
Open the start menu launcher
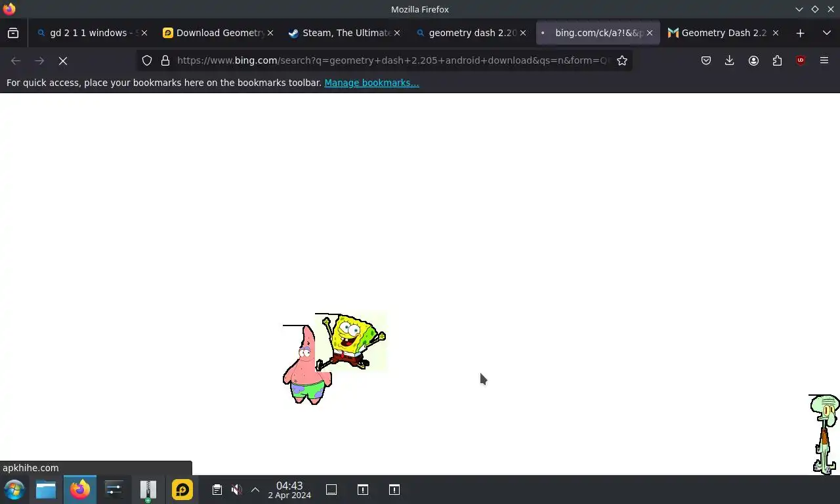14,490
